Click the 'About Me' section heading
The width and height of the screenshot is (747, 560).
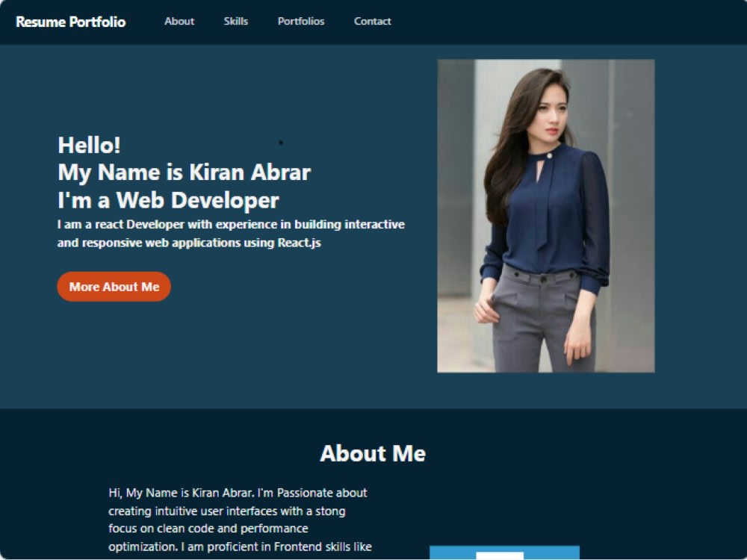tap(373, 453)
